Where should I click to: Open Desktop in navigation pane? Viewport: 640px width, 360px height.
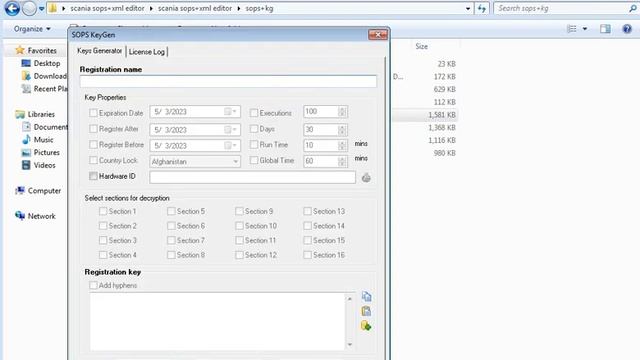tap(41, 63)
